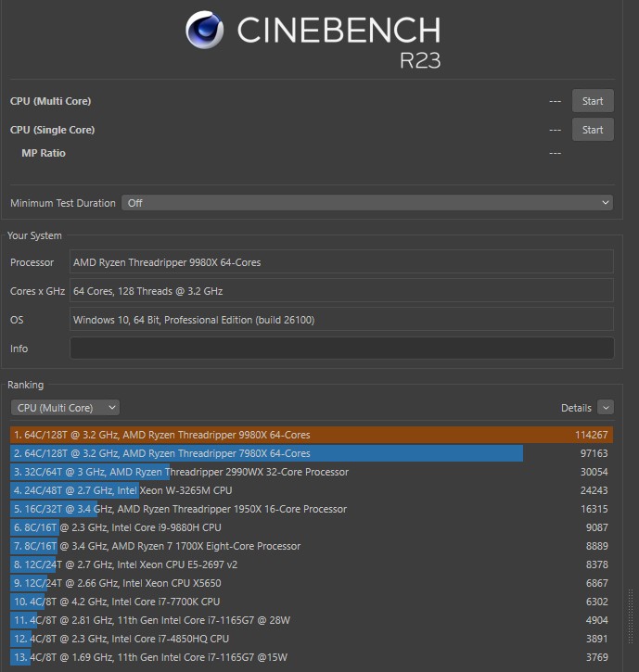Select ranking row Intel Xeon W-3265M CPU
Image resolution: width=639 pixels, height=672 pixels.
[x=312, y=490]
